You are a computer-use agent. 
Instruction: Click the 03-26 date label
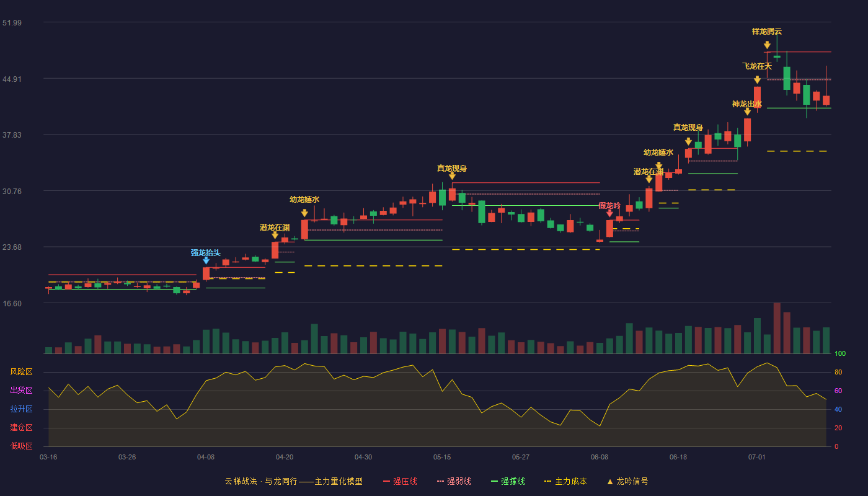(x=127, y=457)
